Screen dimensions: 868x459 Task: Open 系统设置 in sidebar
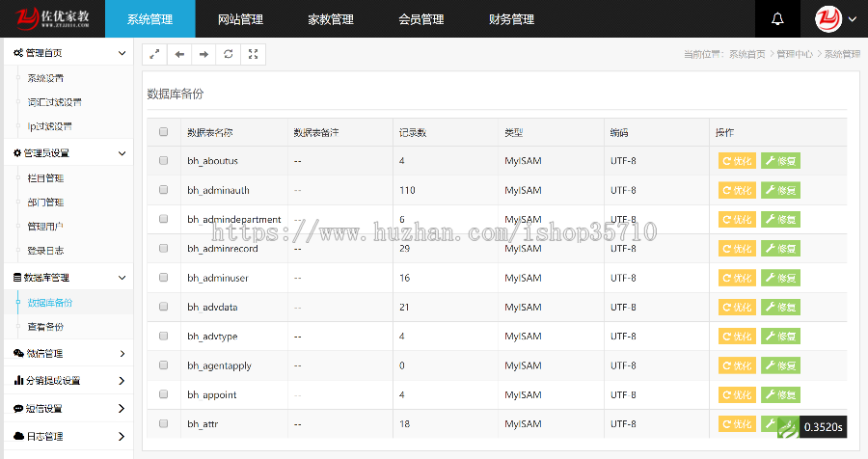pos(45,78)
